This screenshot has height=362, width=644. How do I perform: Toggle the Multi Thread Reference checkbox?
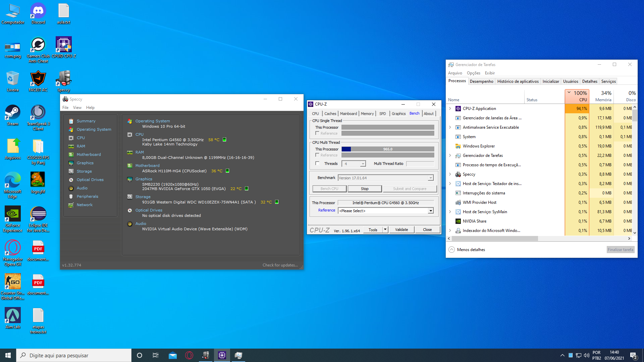(x=317, y=155)
